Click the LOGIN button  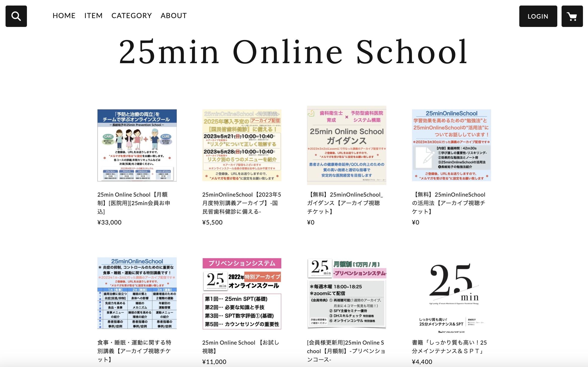pos(538,16)
